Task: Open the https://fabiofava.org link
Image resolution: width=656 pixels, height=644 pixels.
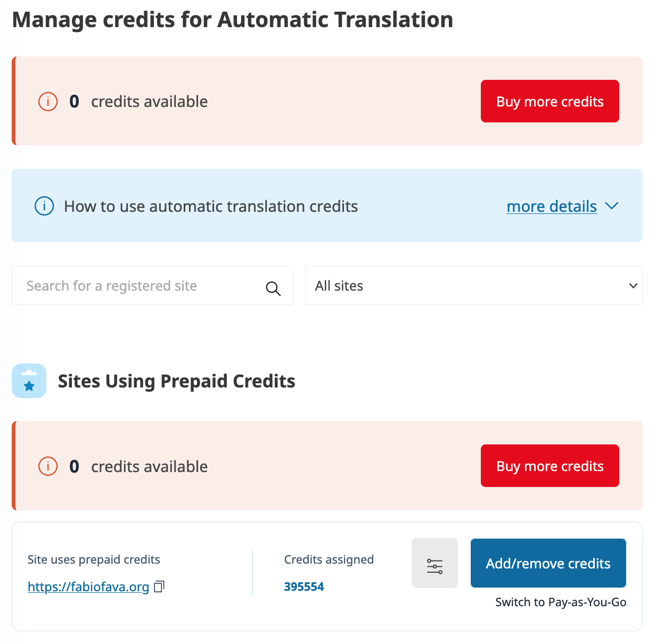Action: 88,587
